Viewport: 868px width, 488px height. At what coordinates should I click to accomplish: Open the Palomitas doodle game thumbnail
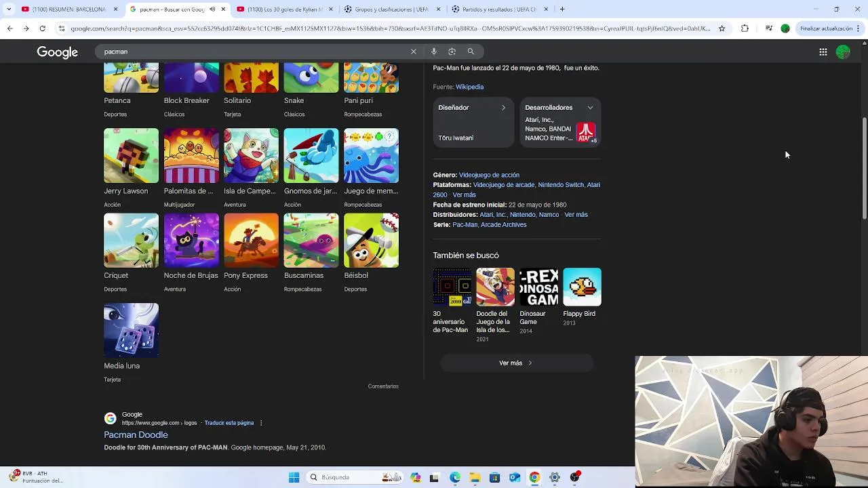tap(191, 155)
